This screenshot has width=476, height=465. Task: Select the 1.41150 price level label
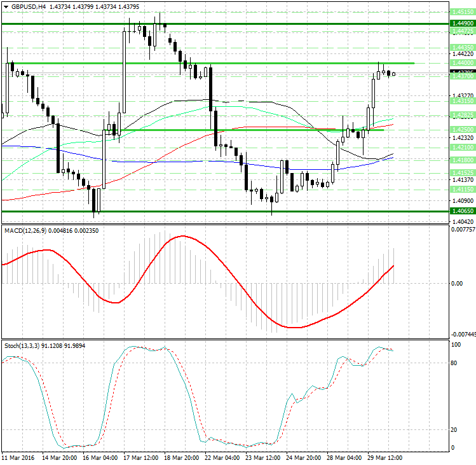point(461,190)
